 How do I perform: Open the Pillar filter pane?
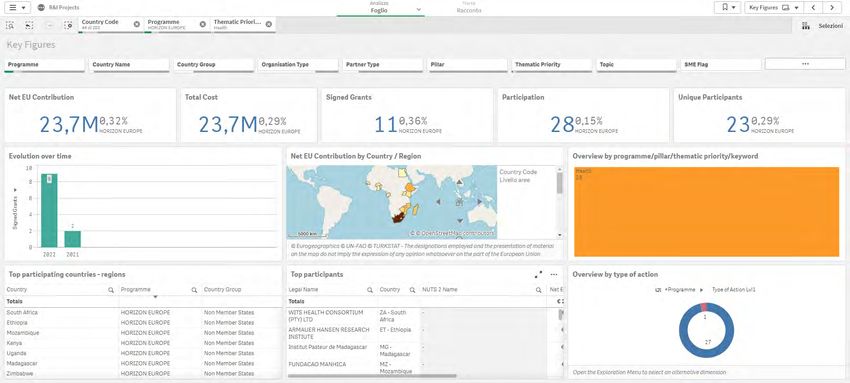[467, 64]
